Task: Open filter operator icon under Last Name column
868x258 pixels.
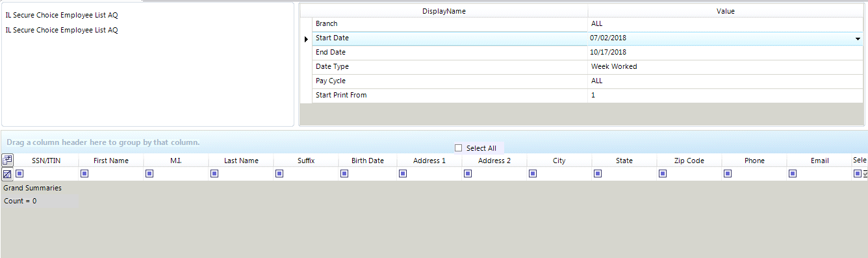Action: [x=214, y=174]
